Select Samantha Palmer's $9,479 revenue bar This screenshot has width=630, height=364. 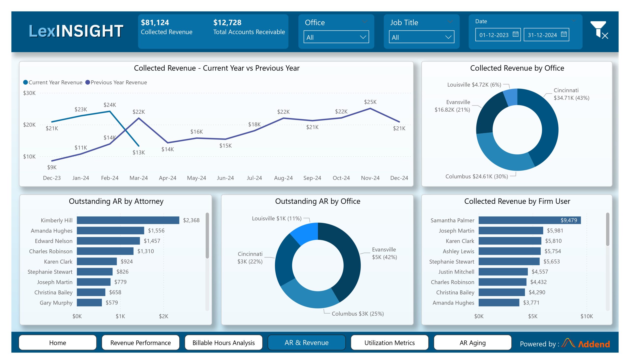tap(530, 220)
